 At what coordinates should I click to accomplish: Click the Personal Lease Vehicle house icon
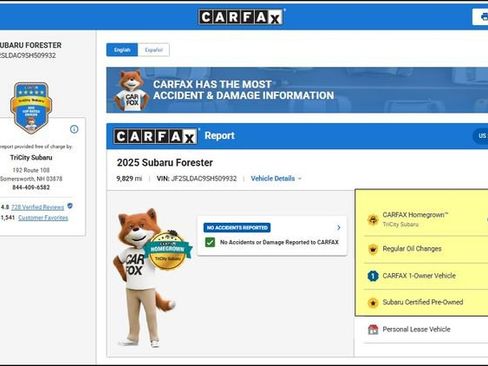pyautogui.click(x=373, y=329)
